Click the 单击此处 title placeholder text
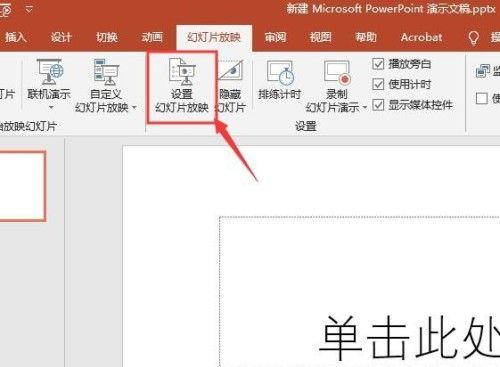 409,338
